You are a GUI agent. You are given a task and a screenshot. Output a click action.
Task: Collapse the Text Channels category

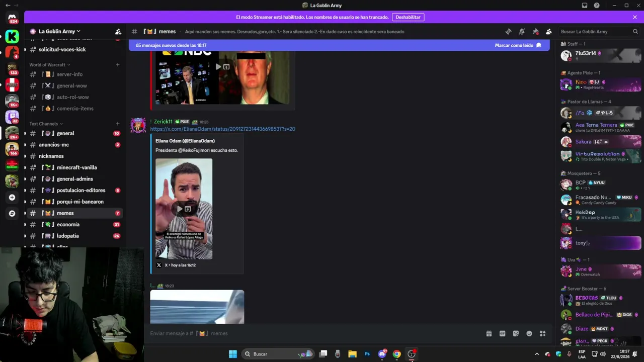(x=46, y=124)
